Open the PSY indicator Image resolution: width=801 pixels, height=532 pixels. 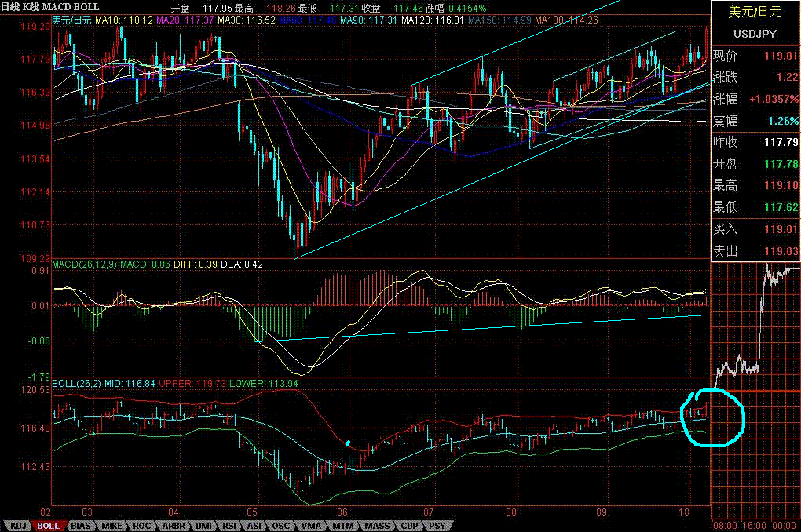437,526
